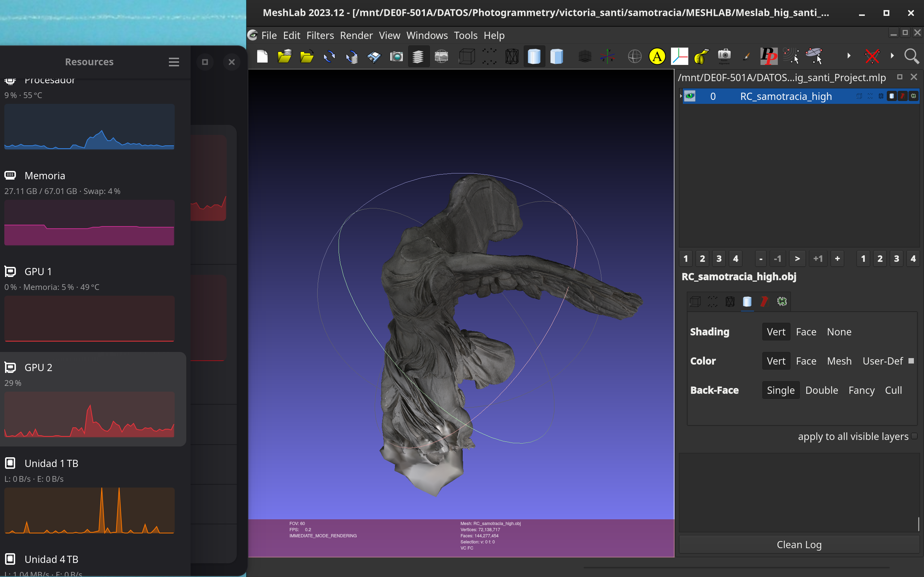Expand the RC_samotracia_high layer tree arrow

coord(681,96)
